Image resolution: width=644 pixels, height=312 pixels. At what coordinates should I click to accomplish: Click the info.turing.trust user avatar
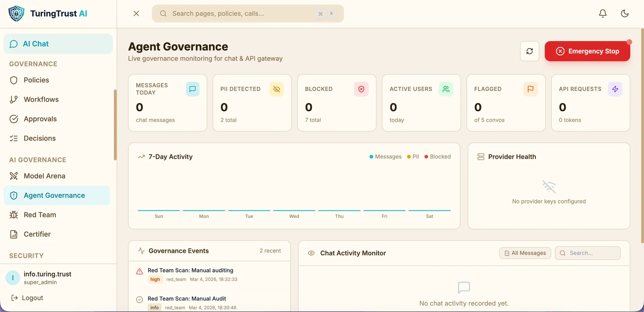(x=13, y=278)
